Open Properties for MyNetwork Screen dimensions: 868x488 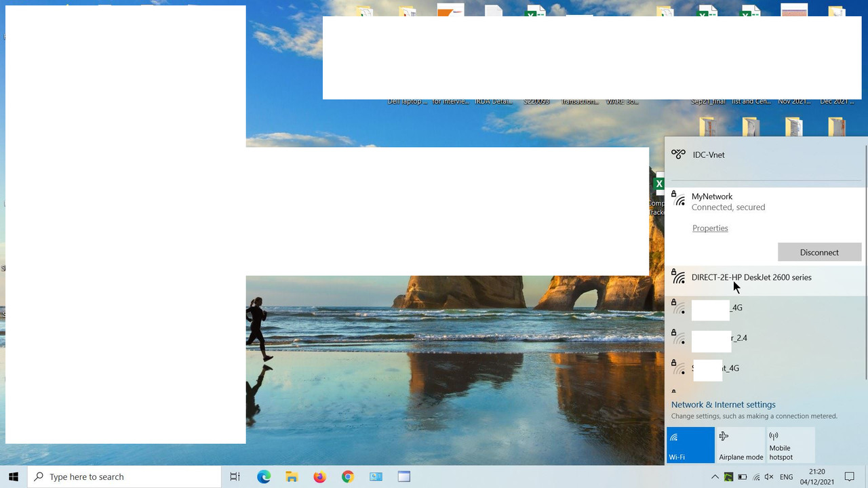(x=710, y=228)
